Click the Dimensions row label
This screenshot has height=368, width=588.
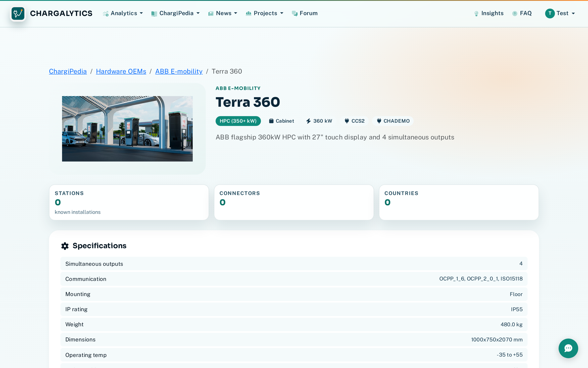[80, 340]
